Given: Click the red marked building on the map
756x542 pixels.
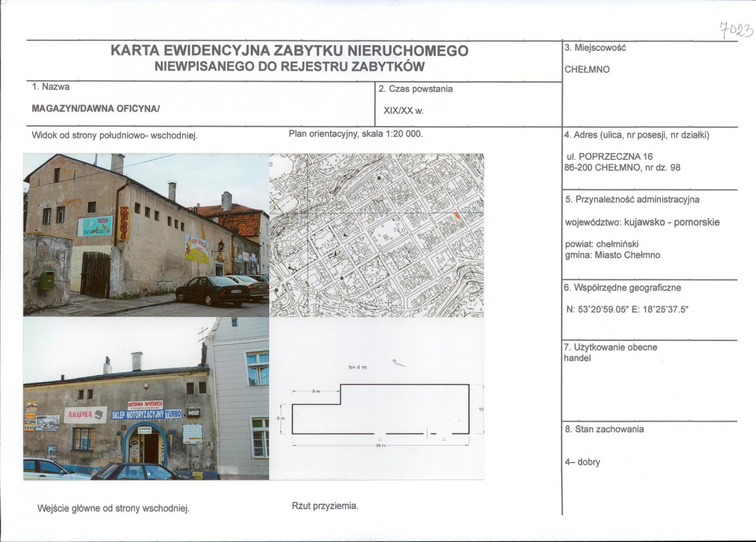Looking at the screenshot, I should click(458, 216).
